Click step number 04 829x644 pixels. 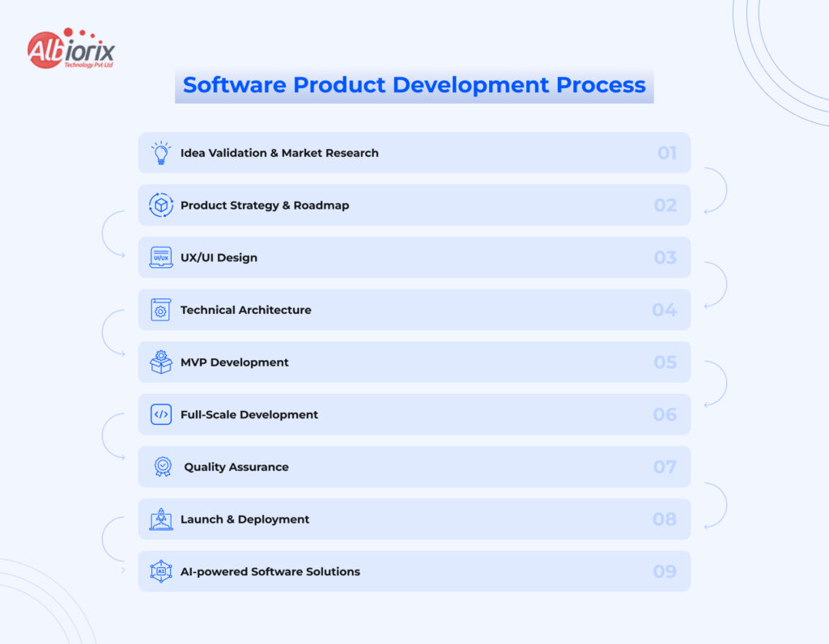coord(665,310)
